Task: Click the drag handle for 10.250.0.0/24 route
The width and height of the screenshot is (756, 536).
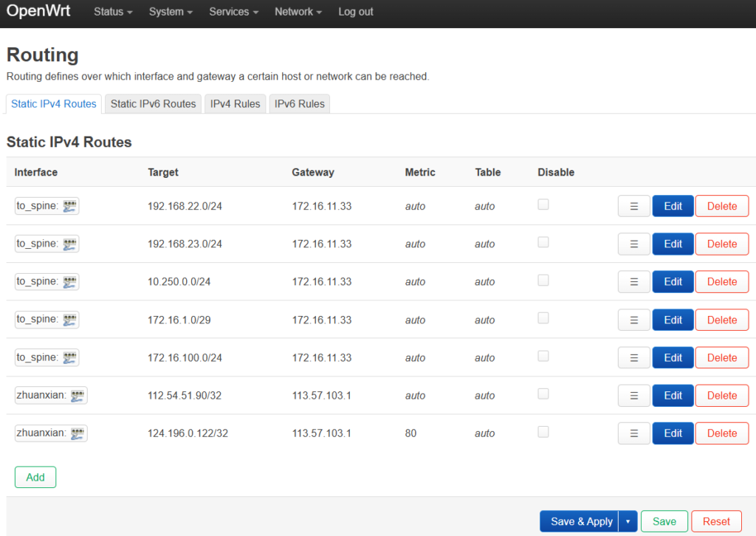Action: 633,282
